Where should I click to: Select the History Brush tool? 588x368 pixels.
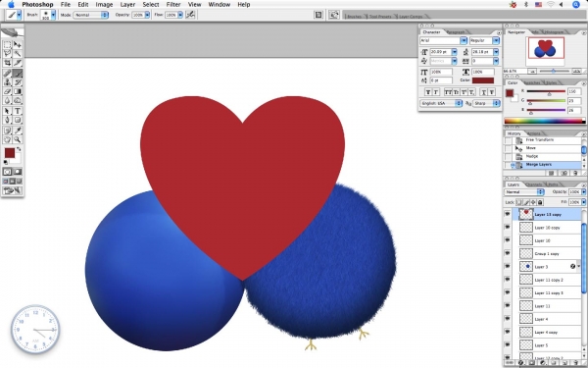tap(18, 82)
